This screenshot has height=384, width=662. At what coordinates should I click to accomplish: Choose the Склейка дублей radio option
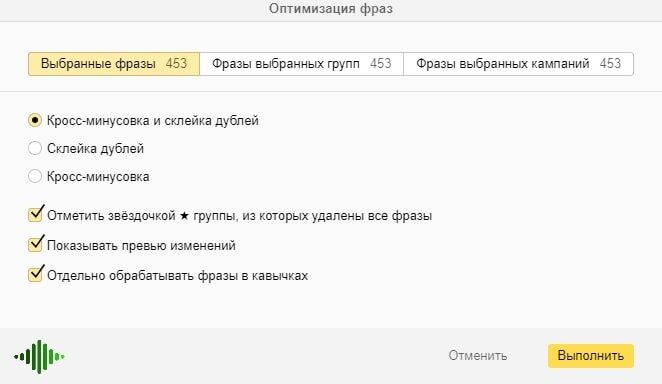tap(35, 148)
